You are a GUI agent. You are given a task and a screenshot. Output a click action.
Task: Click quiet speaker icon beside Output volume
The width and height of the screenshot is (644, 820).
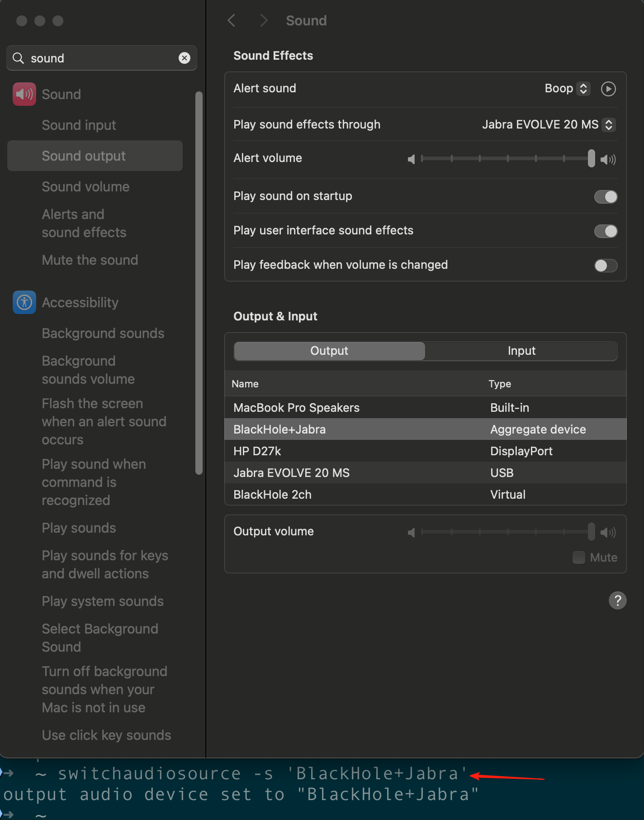click(x=411, y=533)
